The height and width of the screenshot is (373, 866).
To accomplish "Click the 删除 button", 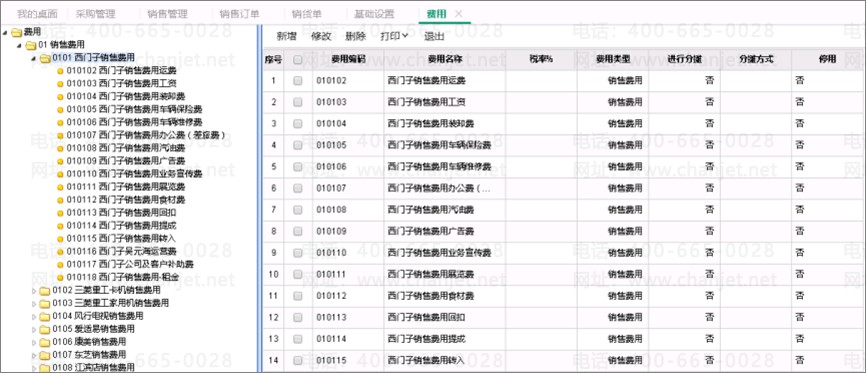I will pyautogui.click(x=356, y=36).
